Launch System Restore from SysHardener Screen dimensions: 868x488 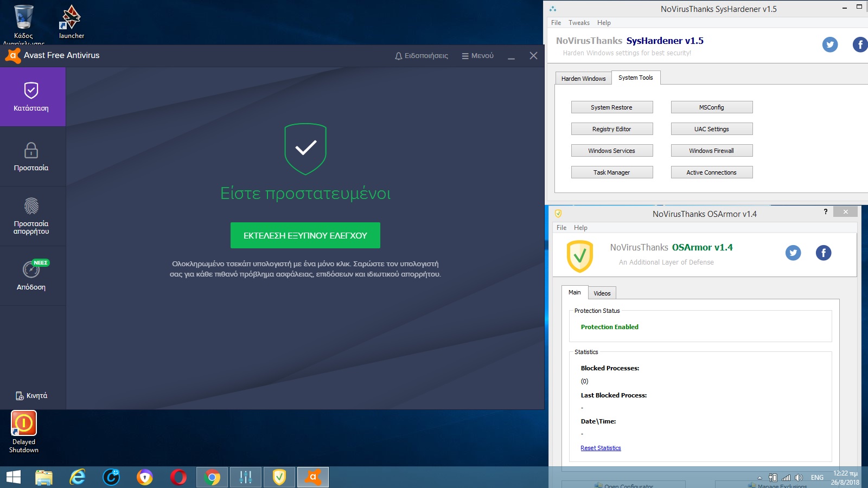point(612,107)
